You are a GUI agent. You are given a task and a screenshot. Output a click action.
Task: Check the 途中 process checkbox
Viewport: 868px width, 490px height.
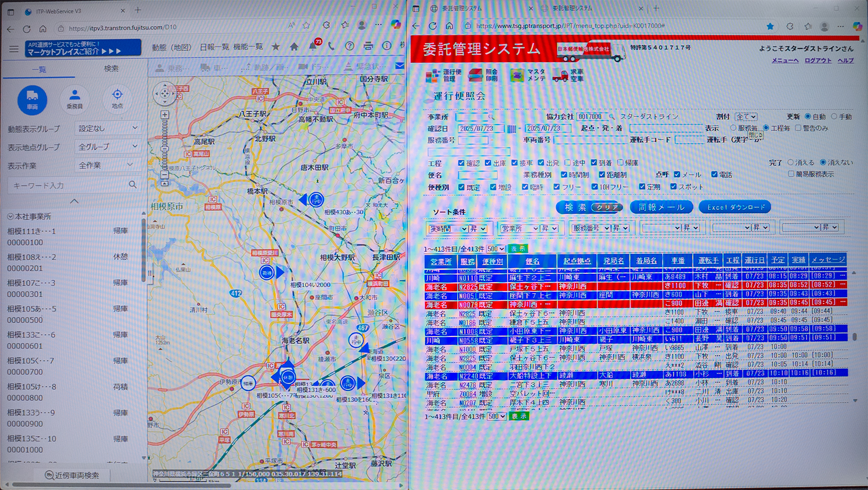coord(568,163)
